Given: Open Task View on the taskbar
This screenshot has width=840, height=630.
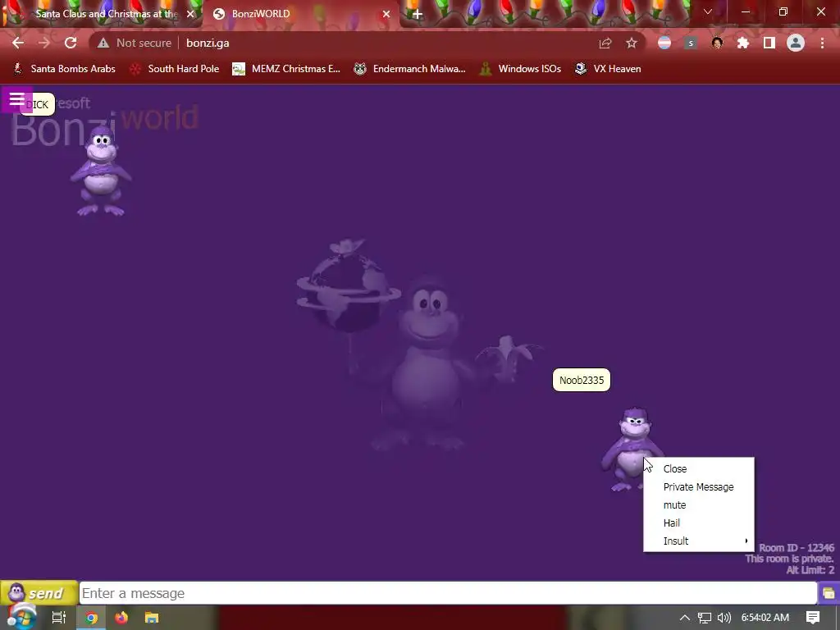Looking at the screenshot, I should (58, 618).
